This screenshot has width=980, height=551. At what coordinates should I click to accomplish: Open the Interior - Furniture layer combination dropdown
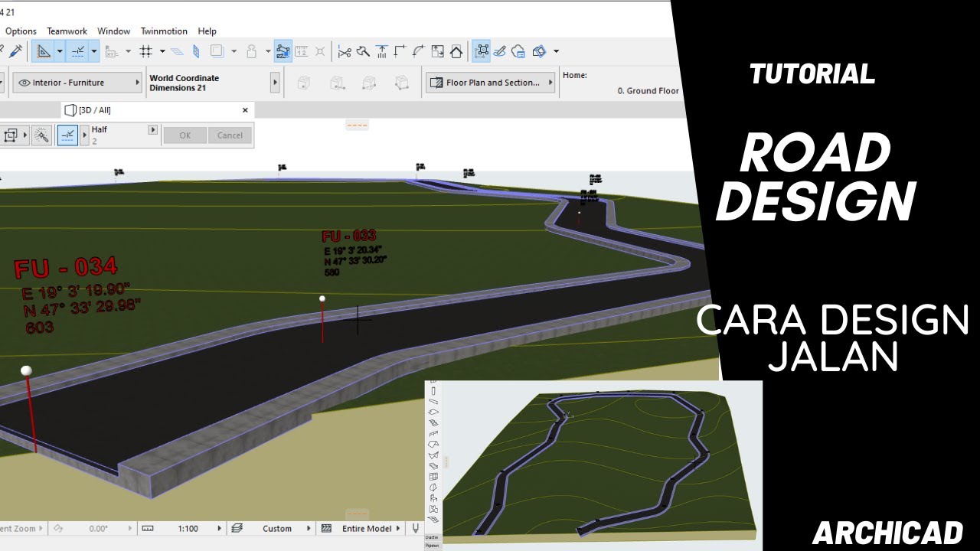point(77,83)
